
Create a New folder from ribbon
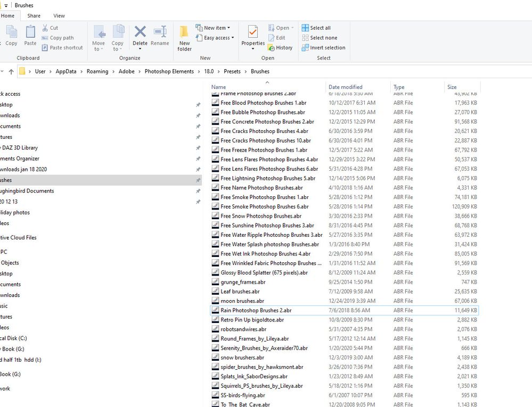(184, 38)
